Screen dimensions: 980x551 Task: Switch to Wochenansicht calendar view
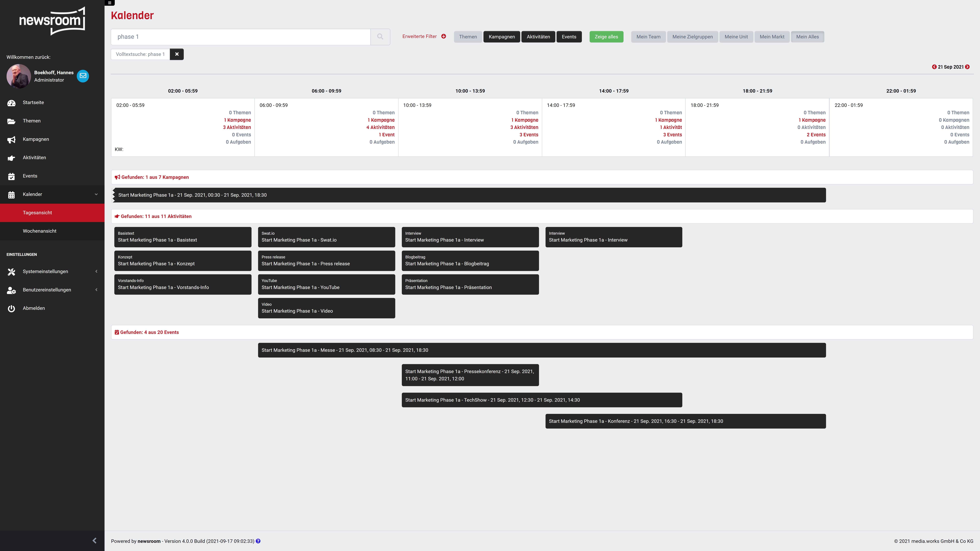(52, 231)
